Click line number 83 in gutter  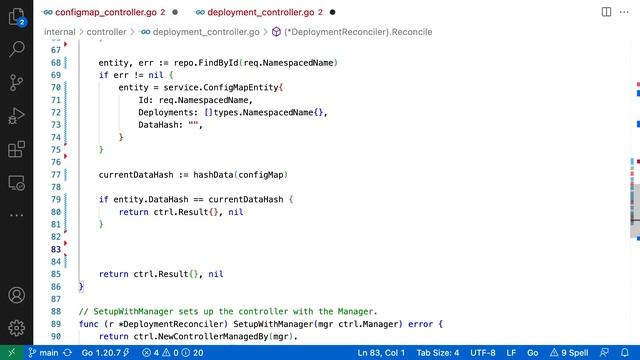point(56,249)
